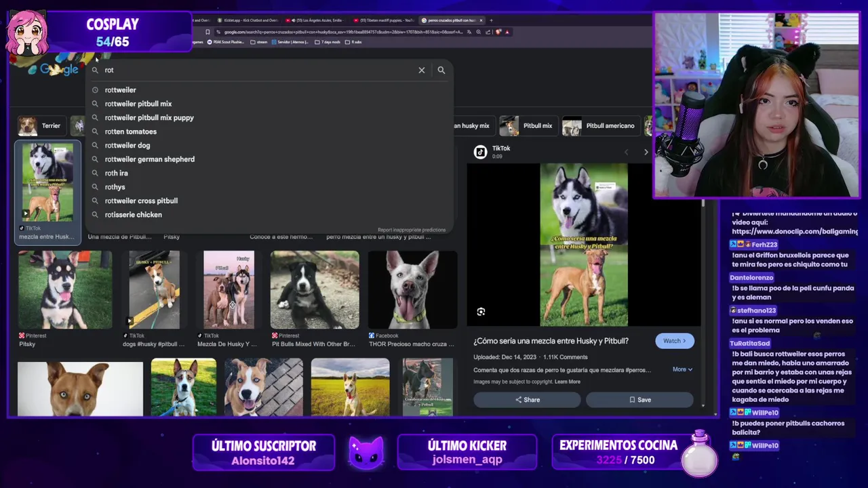Open TikTok 'dogs #husky #pitbull' thumbnail
The width and height of the screenshot is (868, 488).
(x=155, y=290)
